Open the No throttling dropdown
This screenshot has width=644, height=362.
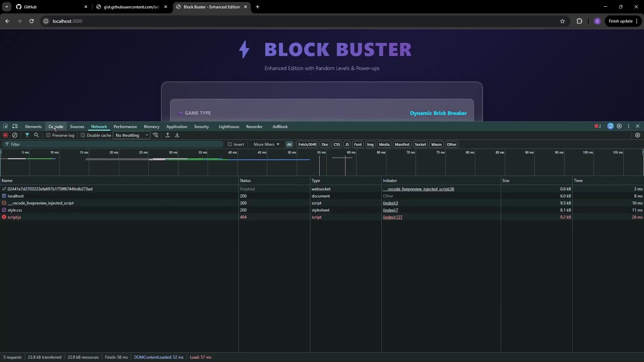coord(131,135)
